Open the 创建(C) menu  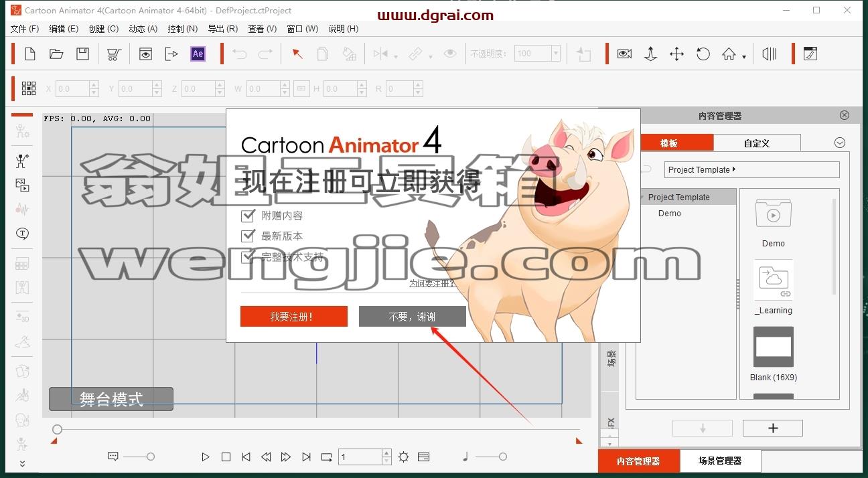tap(103, 29)
